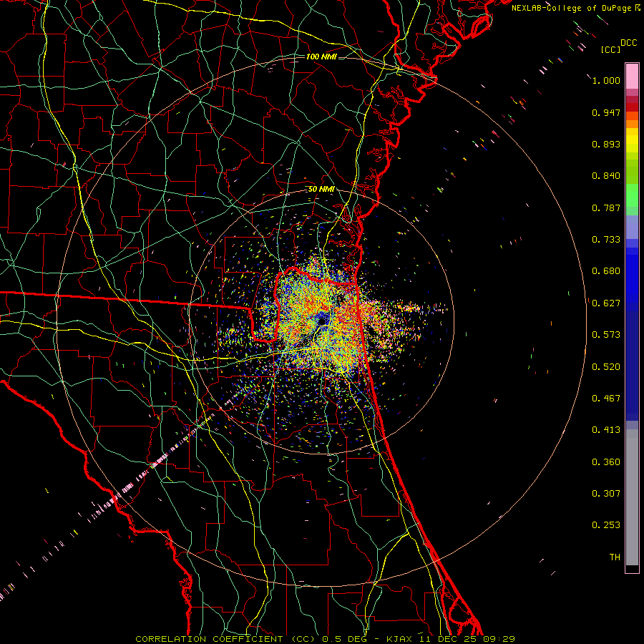Click the 0.893 legend value

[606, 144]
